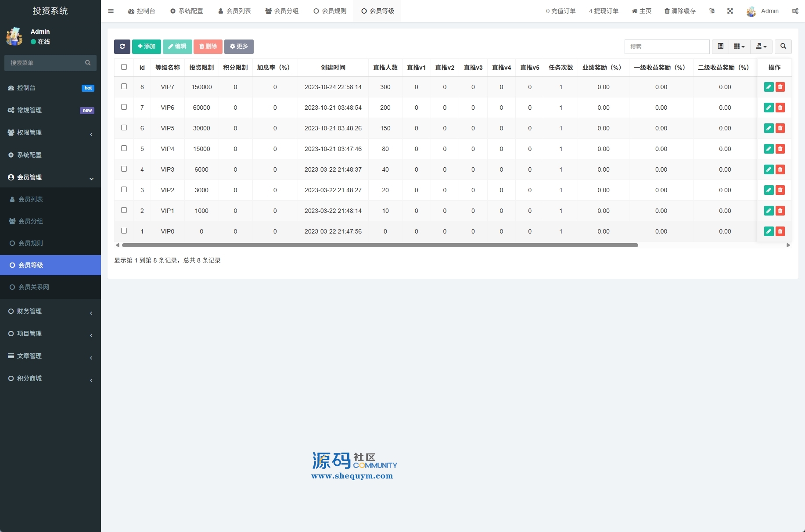The width and height of the screenshot is (805, 532).
Task: Switch to the 会员列表 top tab
Action: [234, 11]
